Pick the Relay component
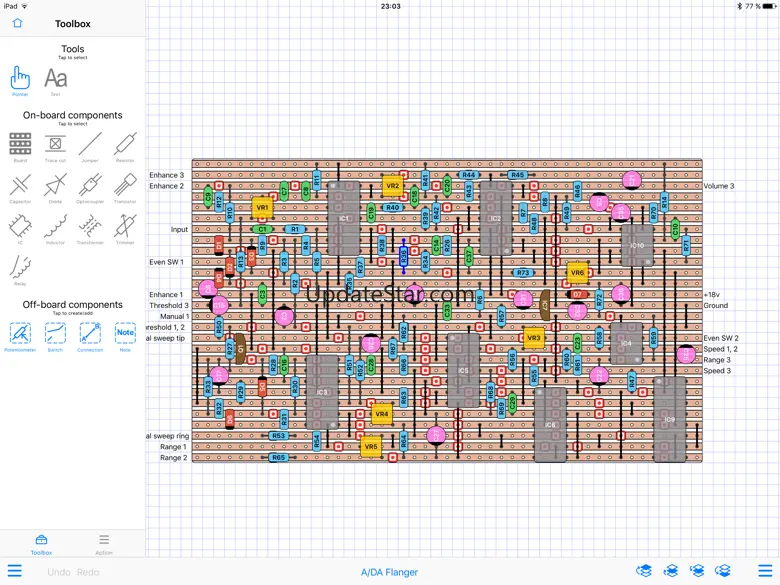Image resolution: width=780 pixels, height=585 pixels. click(x=20, y=270)
